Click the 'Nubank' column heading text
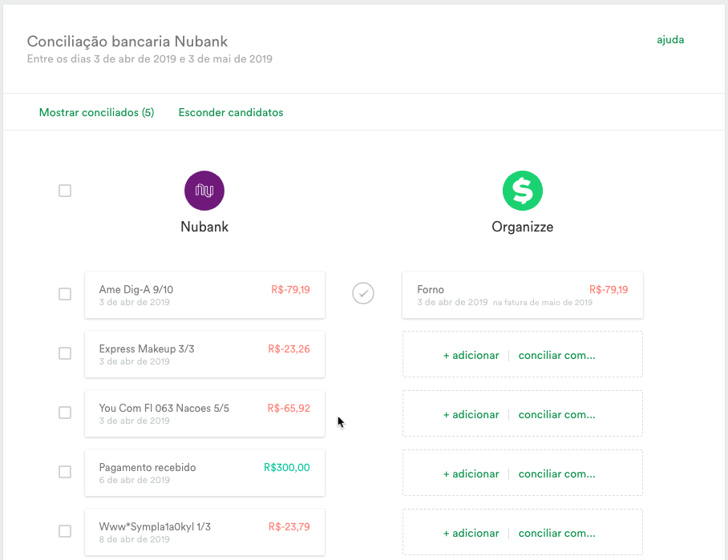The width and height of the screenshot is (728, 560). (x=204, y=227)
